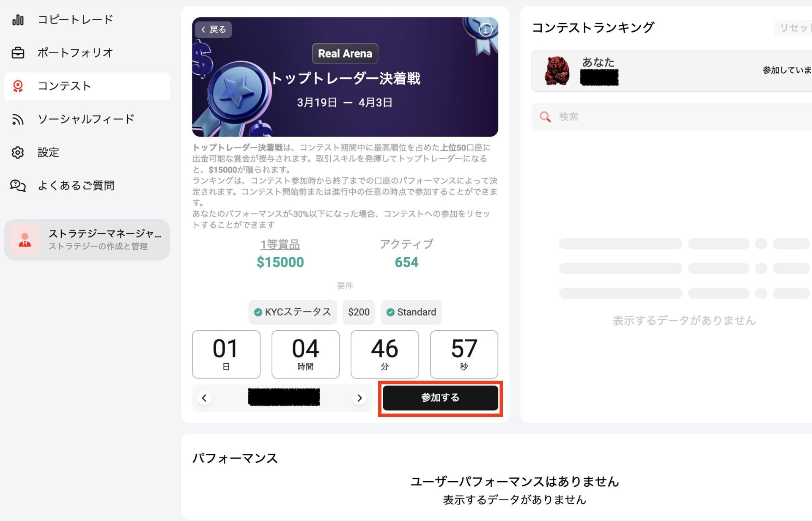Click the Portfolio briefcase icon
Image resolution: width=812 pixels, height=521 pixels.
coord(18,53)
